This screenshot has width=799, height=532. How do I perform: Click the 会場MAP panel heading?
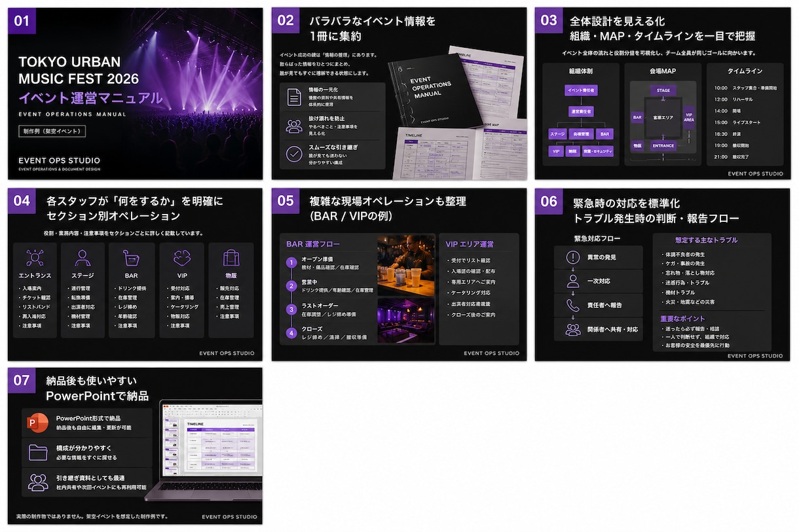[663, 71]
